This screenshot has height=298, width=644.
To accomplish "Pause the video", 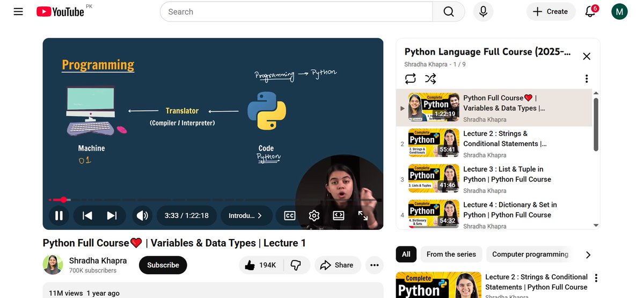I will [x=59, y=215].
